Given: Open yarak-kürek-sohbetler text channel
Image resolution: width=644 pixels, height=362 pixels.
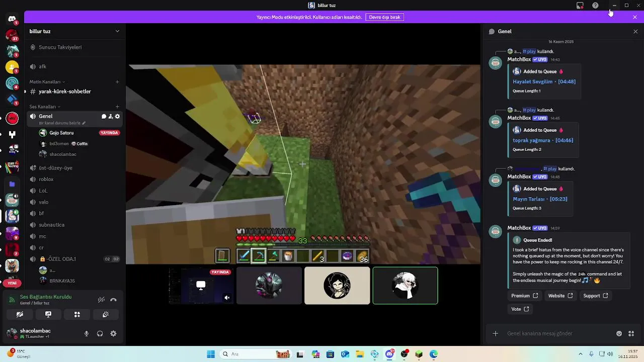Looking at the screenshot, I should [75, 92].
